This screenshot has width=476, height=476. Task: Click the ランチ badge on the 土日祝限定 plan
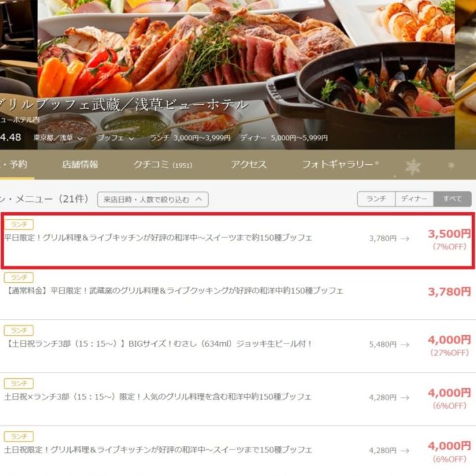coord(19,437)
